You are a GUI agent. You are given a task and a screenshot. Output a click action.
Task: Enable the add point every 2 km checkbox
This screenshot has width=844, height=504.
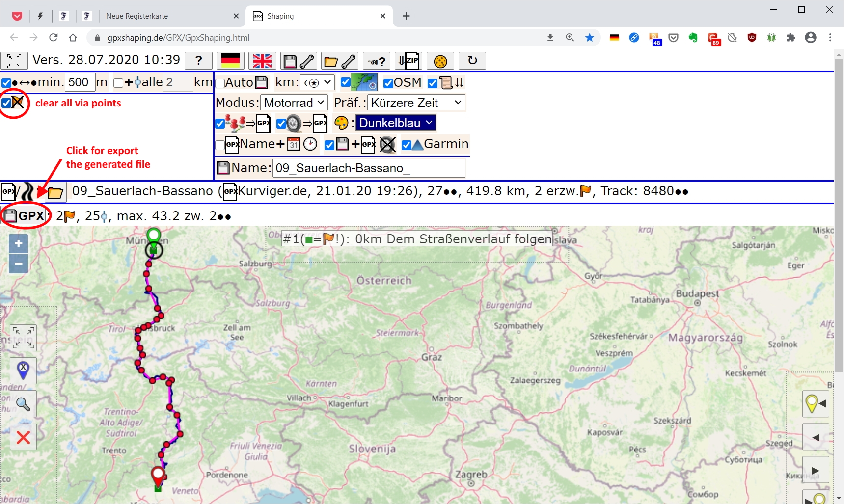pos(118,83)
